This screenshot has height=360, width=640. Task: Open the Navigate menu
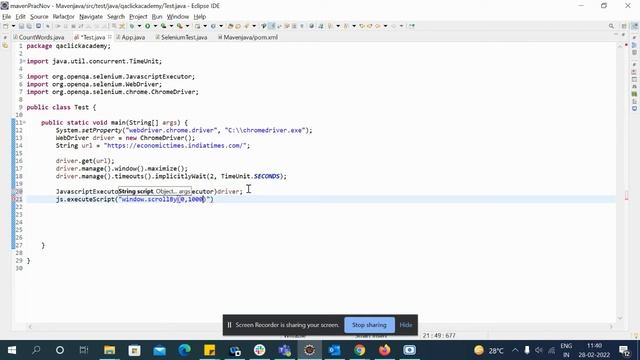click(91, 17)
